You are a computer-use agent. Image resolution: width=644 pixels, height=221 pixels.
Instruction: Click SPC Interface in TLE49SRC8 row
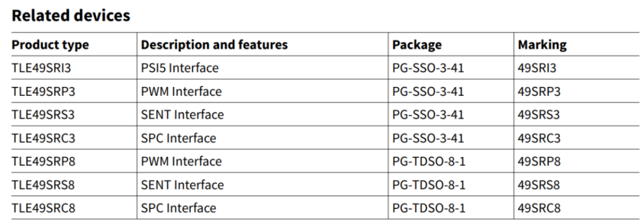pos(178,208)
